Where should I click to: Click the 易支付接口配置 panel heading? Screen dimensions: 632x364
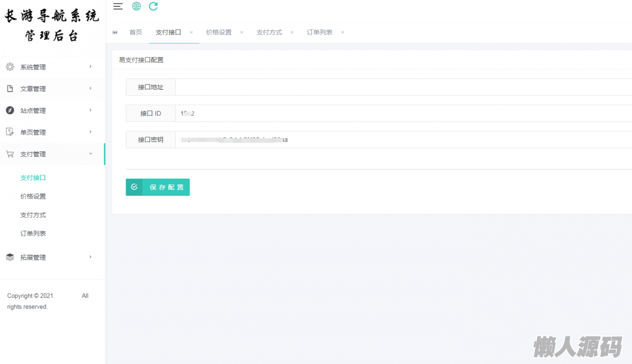click(x=141, y=60)
